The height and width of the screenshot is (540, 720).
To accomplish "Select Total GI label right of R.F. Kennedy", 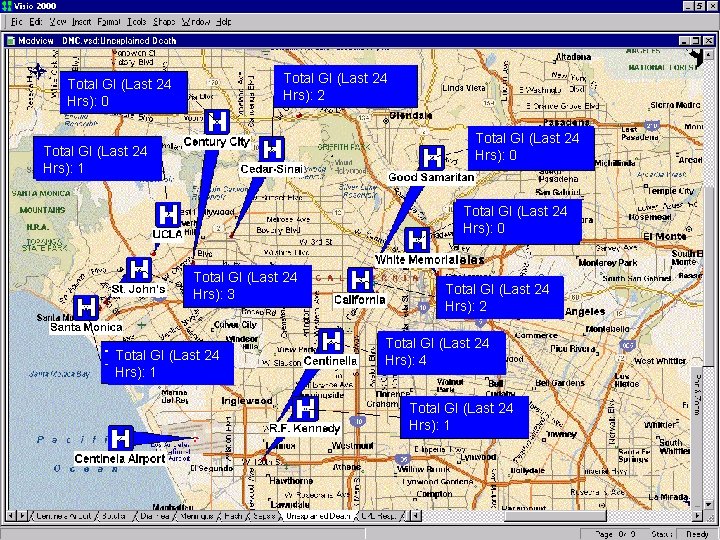I will point(464,417).
